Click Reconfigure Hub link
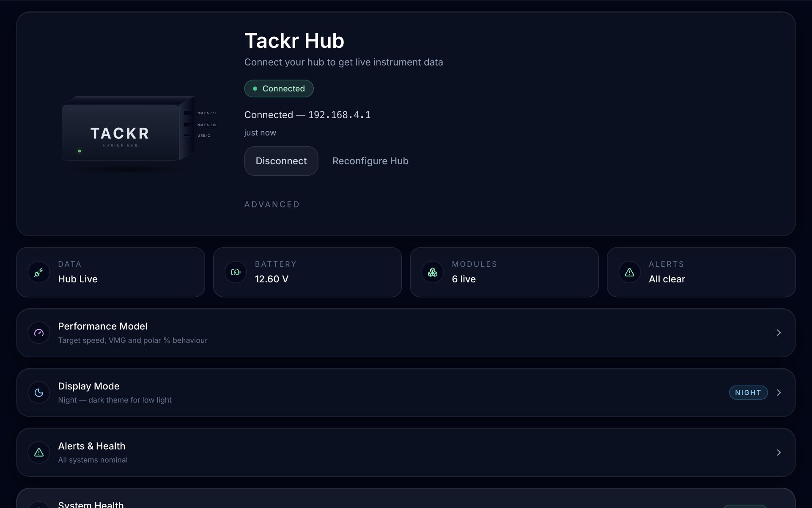Viewport: 812px width, 508px height. [370, 161]
